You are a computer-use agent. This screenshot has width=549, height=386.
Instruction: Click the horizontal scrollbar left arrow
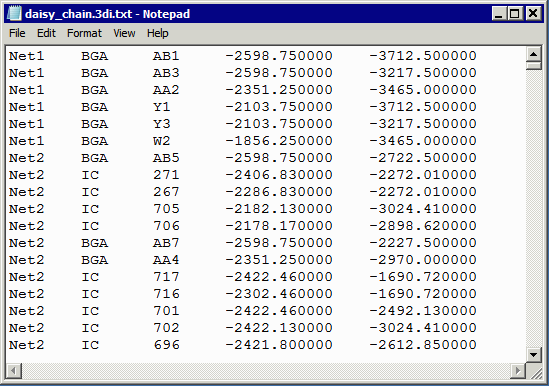[14, 370]
